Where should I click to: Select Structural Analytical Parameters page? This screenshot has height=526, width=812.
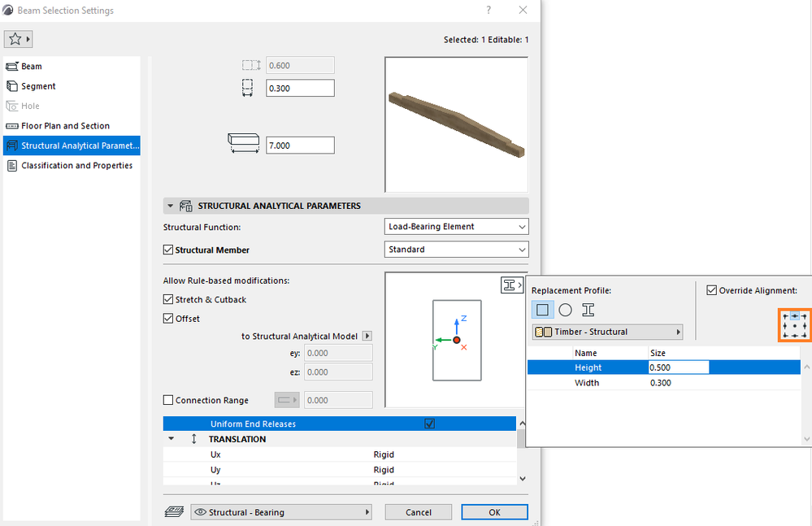point(72,146)
